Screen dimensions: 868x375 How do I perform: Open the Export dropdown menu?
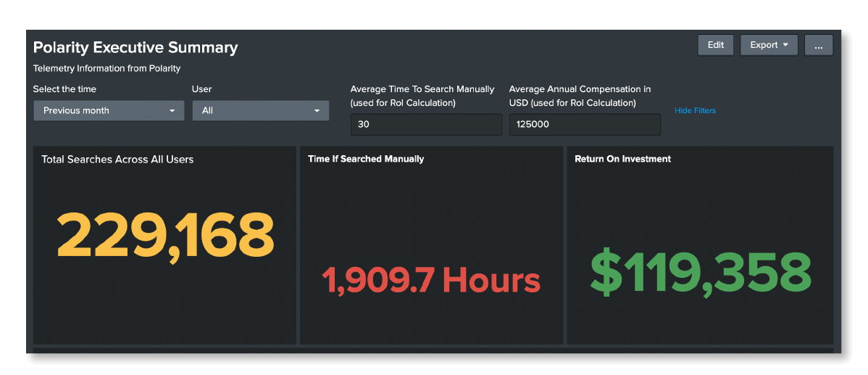[x=768, y=46]
